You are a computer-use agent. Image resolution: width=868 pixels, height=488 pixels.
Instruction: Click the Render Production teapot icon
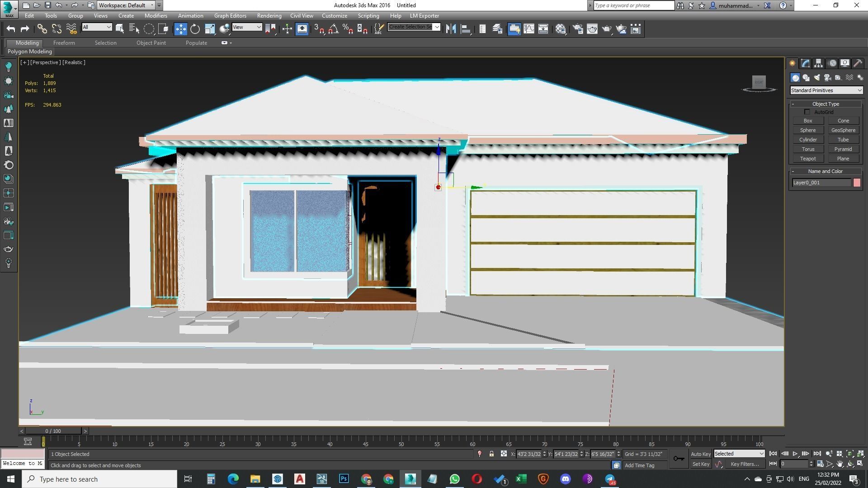[x=607, y=29]
